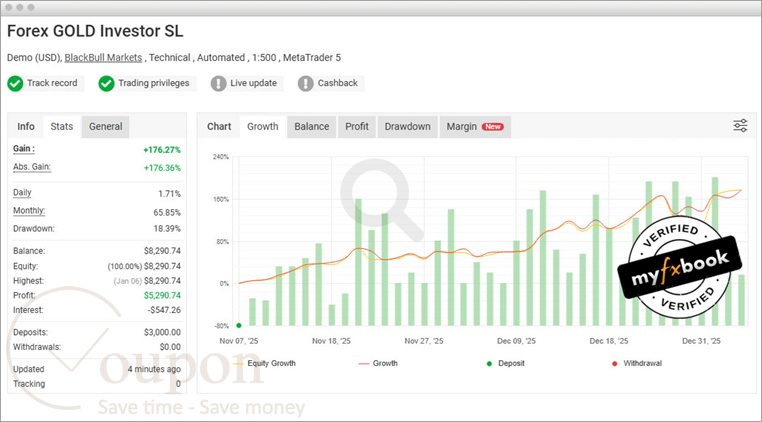Viewport: 762px width, 422px height.
Task: Click the $3,000.00 deposits value
Action: pyautogui.click(x=162, y=333)
